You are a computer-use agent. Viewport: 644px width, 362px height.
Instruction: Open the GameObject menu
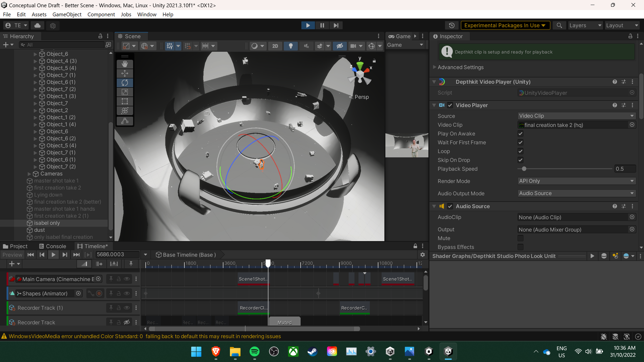tap(67, 14)
